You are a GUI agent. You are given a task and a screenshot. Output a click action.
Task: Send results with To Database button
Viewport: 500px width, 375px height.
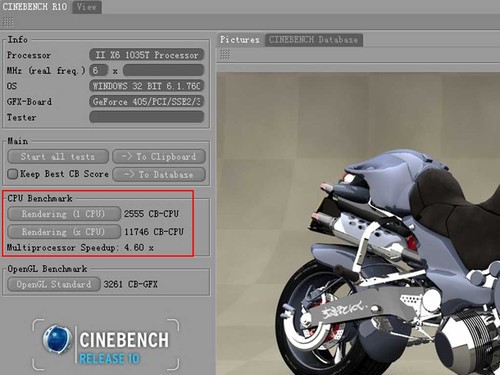pos(159,174)
